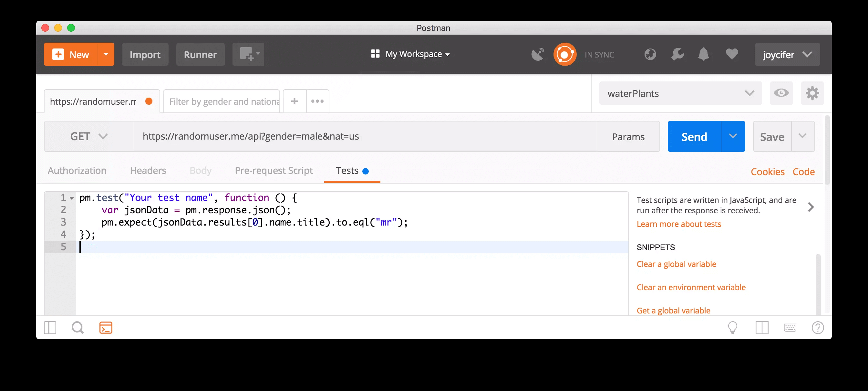Image resolution: width=868 pixels, height=391 pixels.
Task: Switch to the Pre-request Script tab
Action: tap(273, 171)
